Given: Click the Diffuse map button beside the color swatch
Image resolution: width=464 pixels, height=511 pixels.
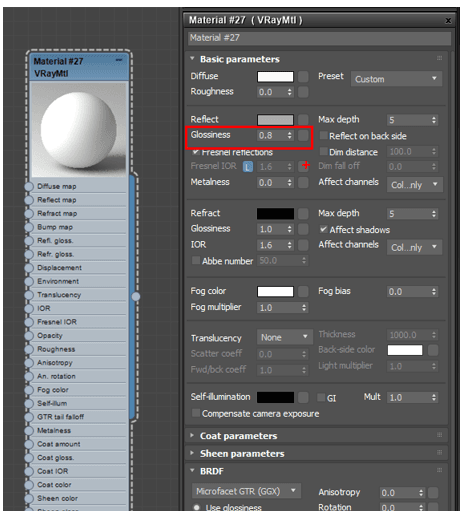Looking at the screenshot, I should [303, 76].
